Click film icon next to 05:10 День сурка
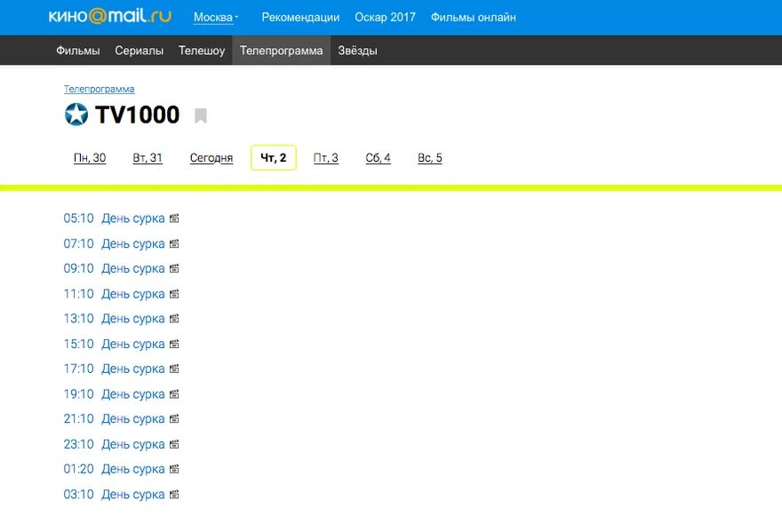Viewport: 782px width, 532px height. coord(174,218)
